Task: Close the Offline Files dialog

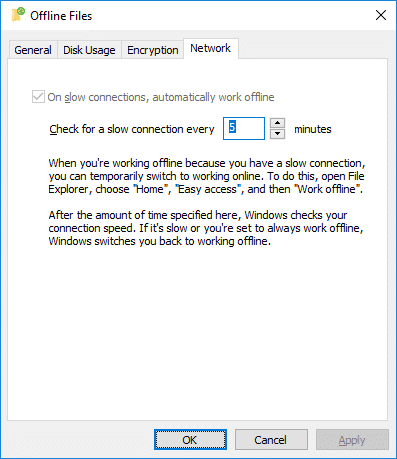Action: (381, 15)
